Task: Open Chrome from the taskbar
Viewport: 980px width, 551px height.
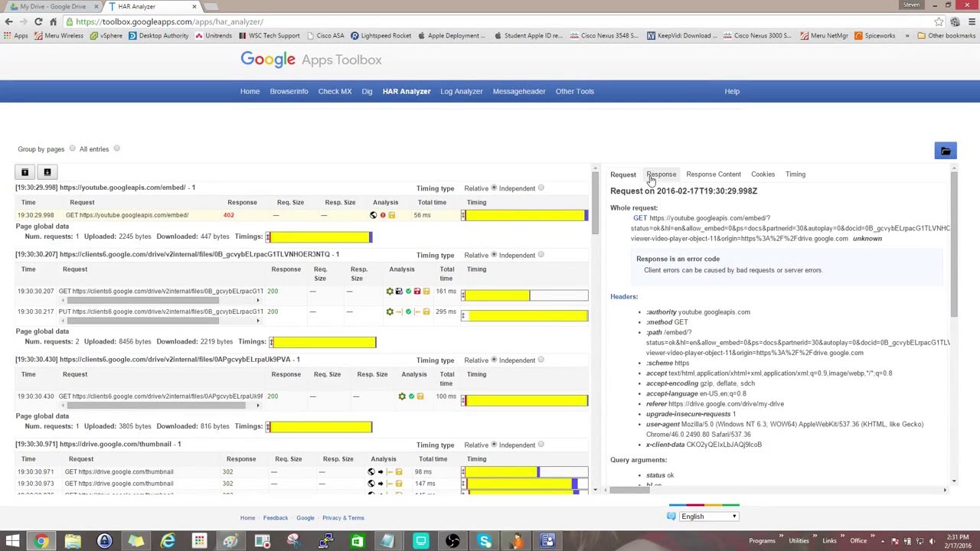Action: click(x=41, y=541)
